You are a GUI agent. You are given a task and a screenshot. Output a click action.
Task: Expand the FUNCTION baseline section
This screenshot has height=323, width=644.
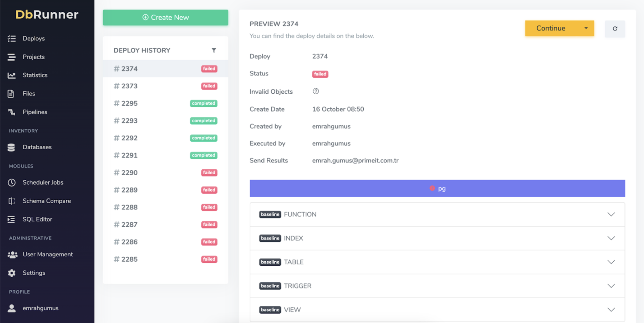611,214
